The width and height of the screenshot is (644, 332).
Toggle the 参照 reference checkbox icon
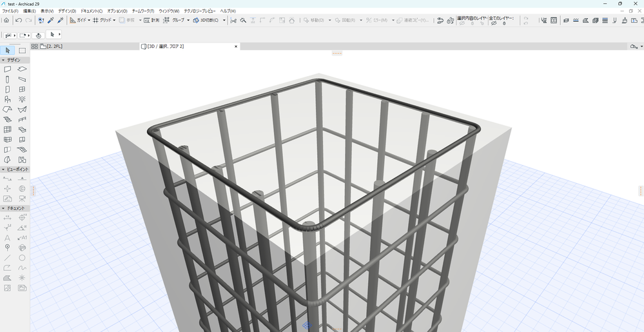click(x=122, y=20)
